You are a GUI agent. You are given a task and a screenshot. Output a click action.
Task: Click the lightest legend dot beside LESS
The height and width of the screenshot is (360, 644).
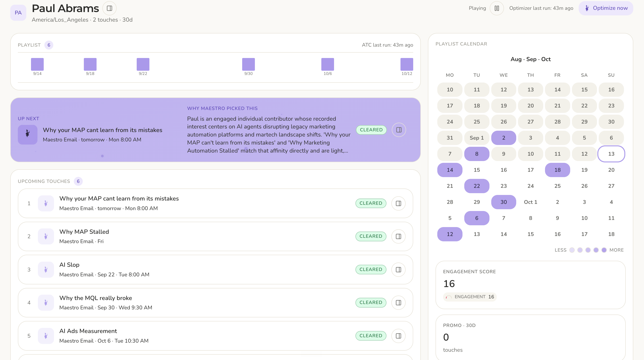572,250
